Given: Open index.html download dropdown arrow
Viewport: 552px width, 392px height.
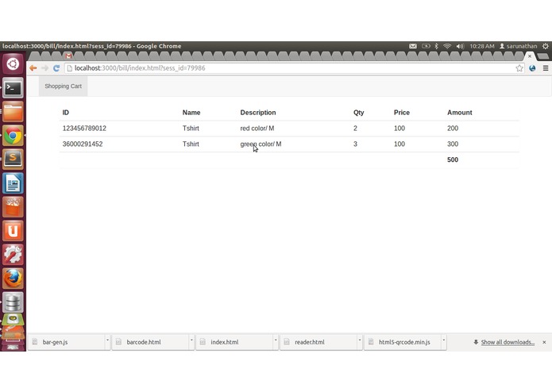Looking at the screenshot, I should (276, 340).
